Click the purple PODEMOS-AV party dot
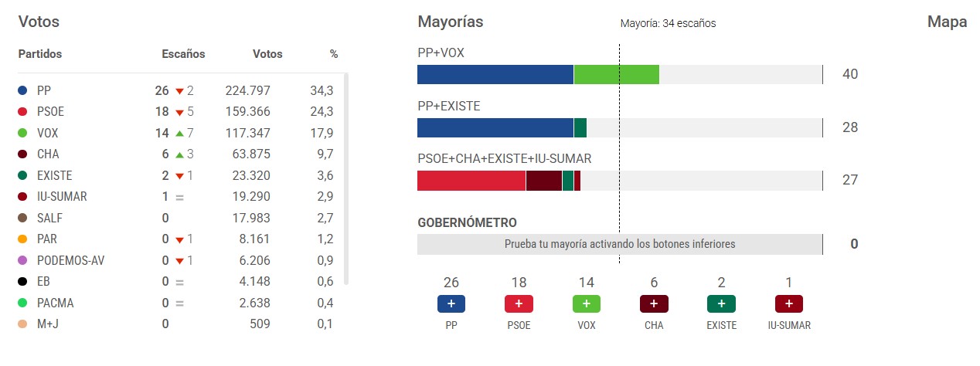The height and width of the screenshot is (366, 980). coord(22,261)
